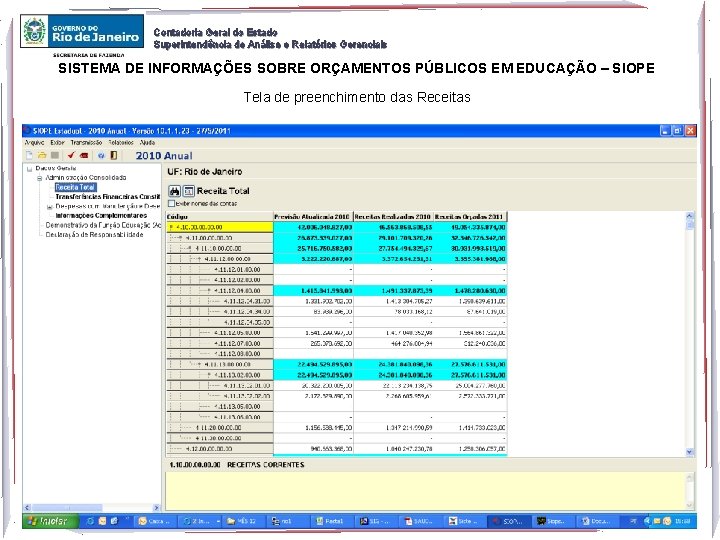720x540 pixels.
Task: Click the blue help toolbar icon
Action: coord(101,156)
